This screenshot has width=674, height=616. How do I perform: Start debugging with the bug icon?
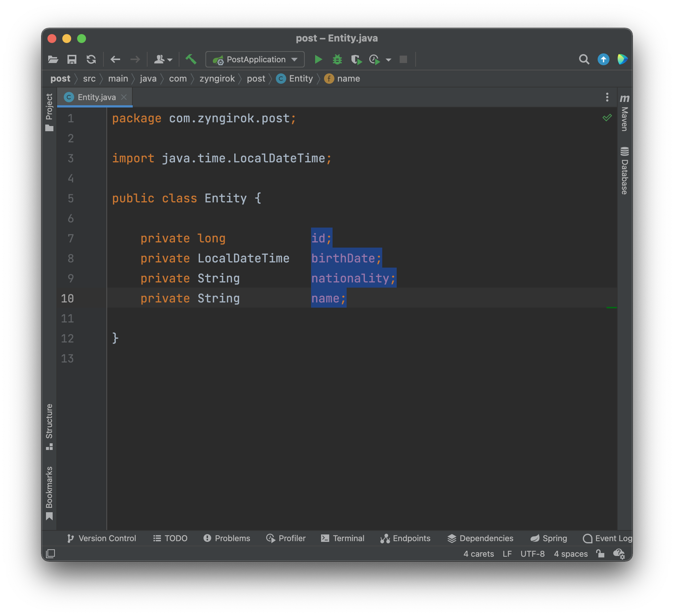coord(337,59)
